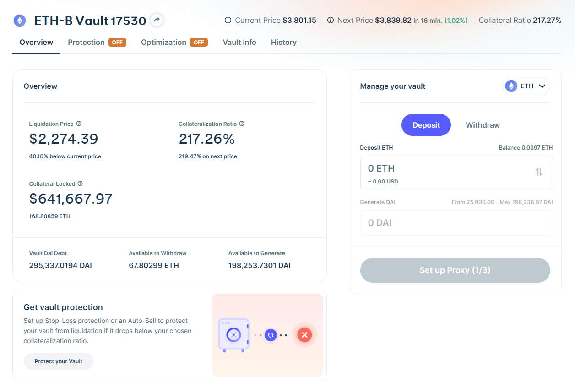Screen dimensions: 575x392
Task: Click the 198,253.7301 DAI available to generate
Action: coord(260,266)
